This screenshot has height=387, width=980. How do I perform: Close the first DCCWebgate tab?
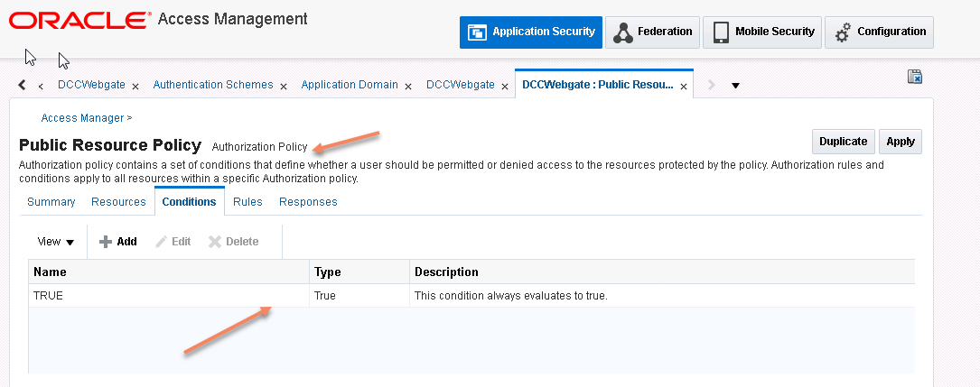tap(135, 87)
